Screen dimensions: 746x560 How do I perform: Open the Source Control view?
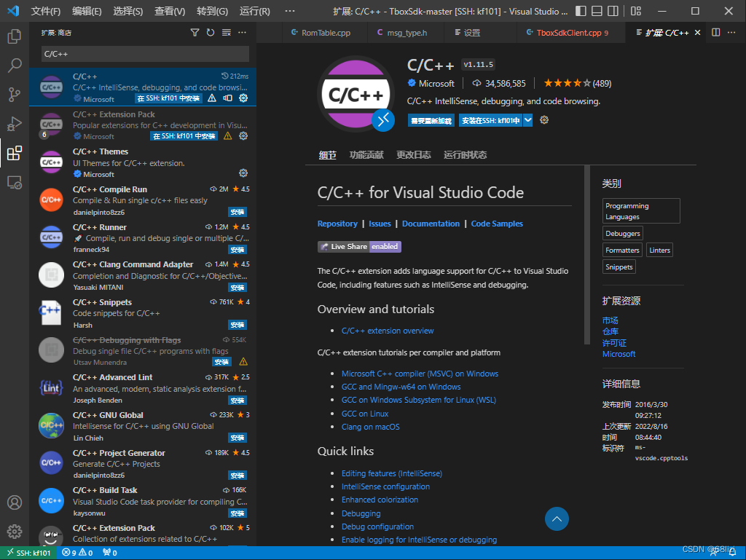[15, 95]
